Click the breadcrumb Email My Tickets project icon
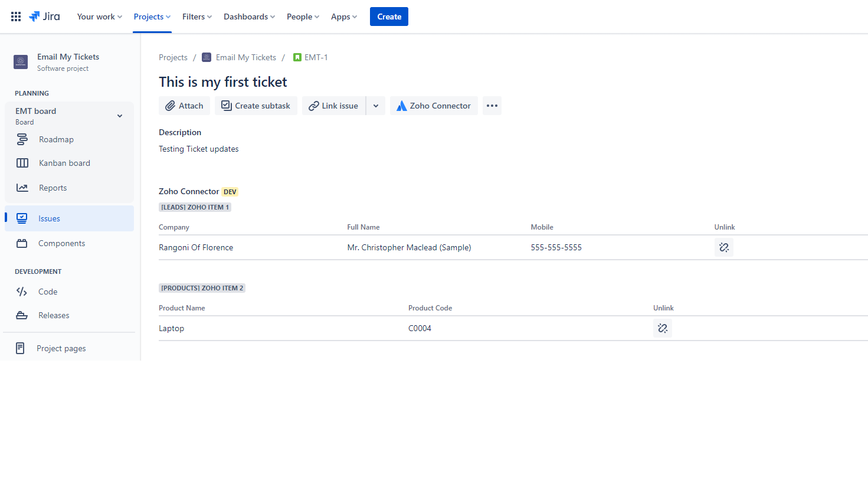Image resolution: width=868 pixels, height=494 pixels. pos(207,57)
